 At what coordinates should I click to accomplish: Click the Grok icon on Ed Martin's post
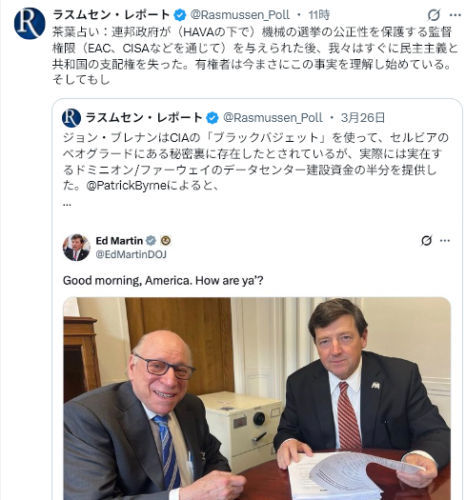426,240
